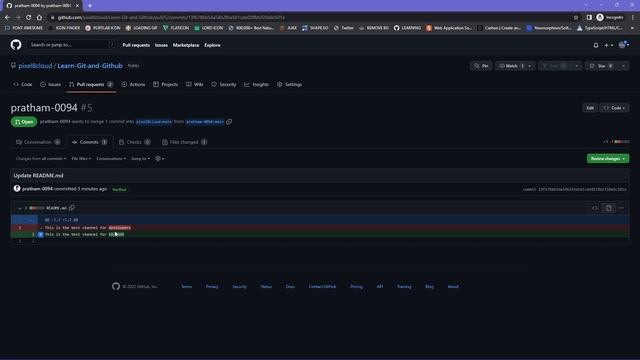Open the Learn-Git-and-Github repository link
This screenshot has height=360, width=640.
(90, 66)
